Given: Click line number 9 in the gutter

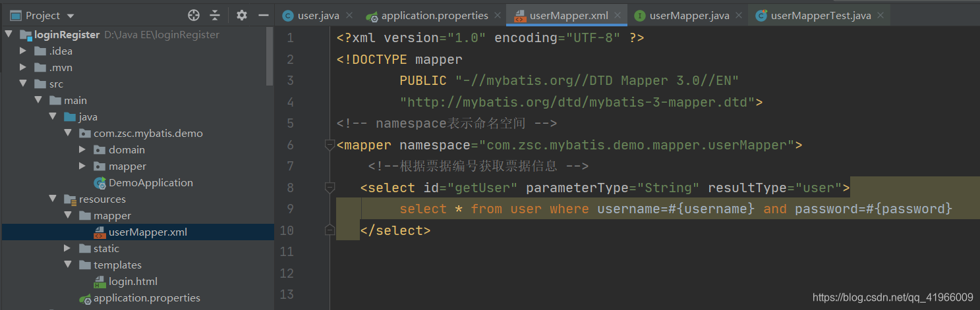Looking at the screenshot, I should pos(290,209).
